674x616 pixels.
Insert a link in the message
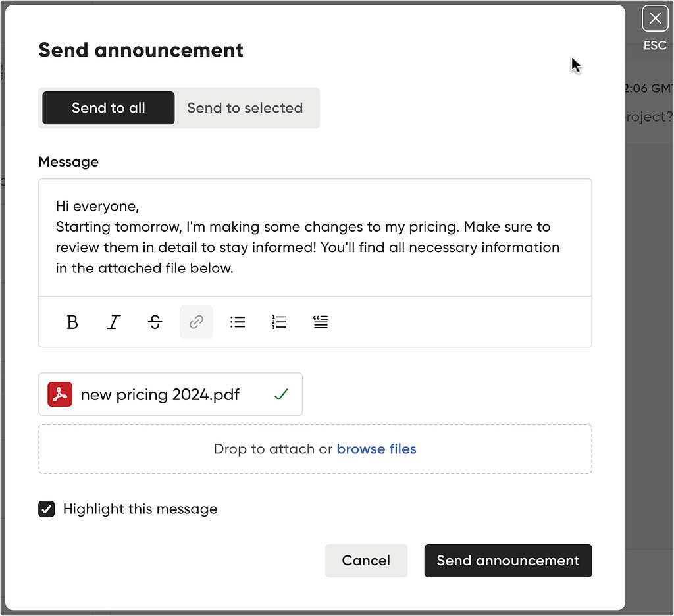(196, 322)
